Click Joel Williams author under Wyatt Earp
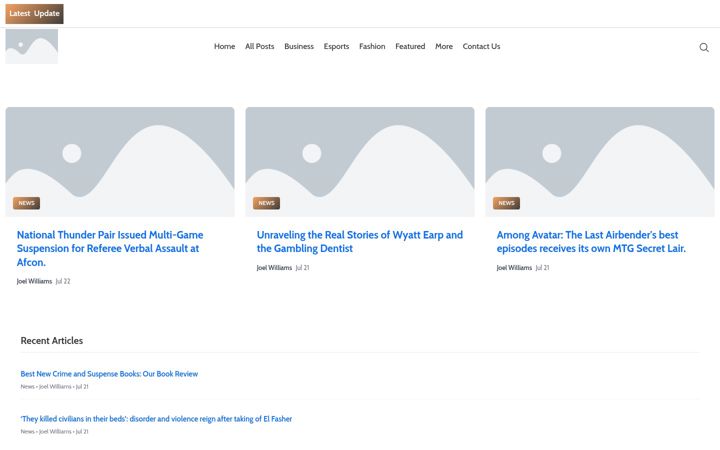Viewport: 720px width, 450px height. 274,267
